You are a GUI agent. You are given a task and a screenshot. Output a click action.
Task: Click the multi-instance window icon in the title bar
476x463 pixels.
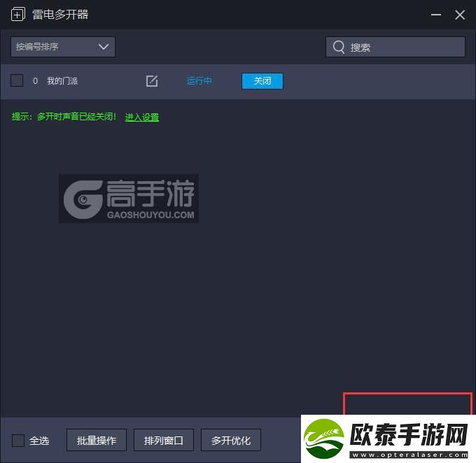[18, 14]
